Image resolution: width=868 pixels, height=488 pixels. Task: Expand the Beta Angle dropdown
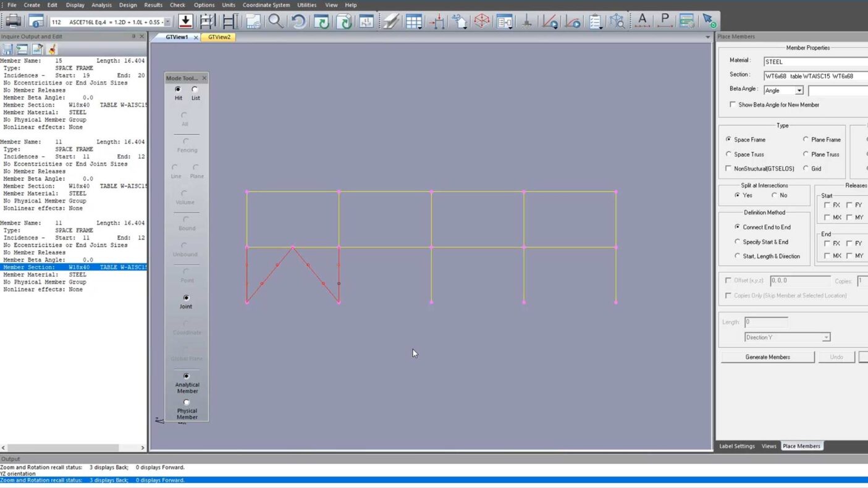799,91
